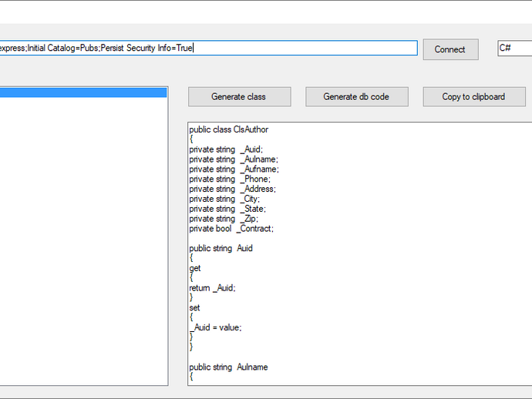Click 'private bool _Contract;' line
Screen dimensions: 532x399
(231, 229)
